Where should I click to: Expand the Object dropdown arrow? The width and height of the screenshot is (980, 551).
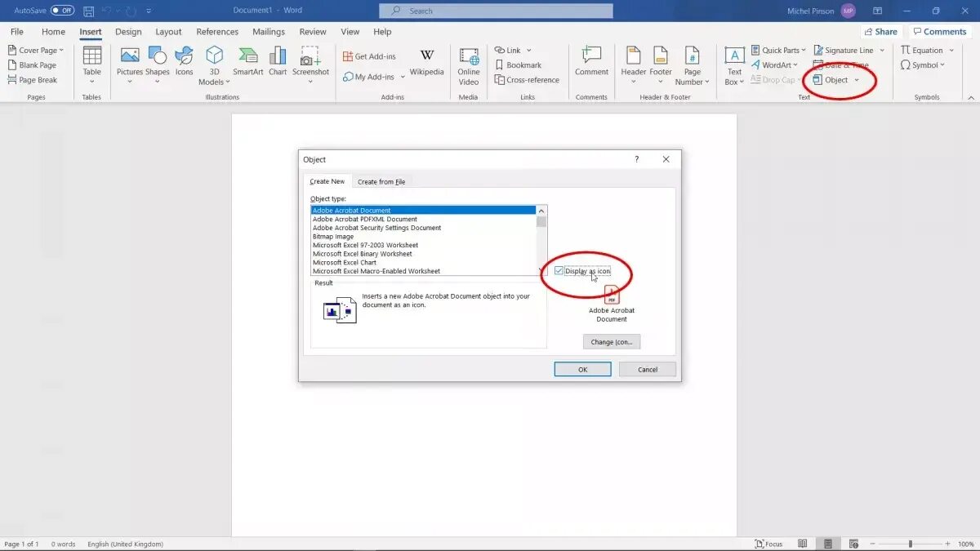tap(857, 80)
